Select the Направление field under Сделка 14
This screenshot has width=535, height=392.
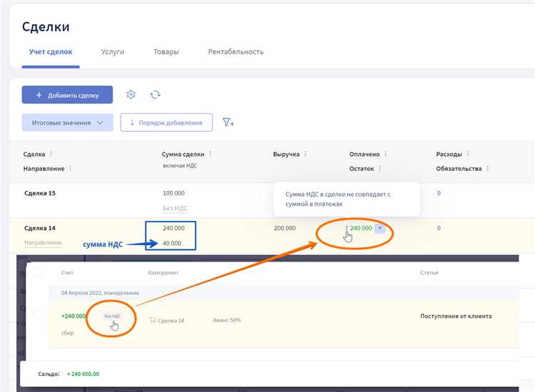43,243
